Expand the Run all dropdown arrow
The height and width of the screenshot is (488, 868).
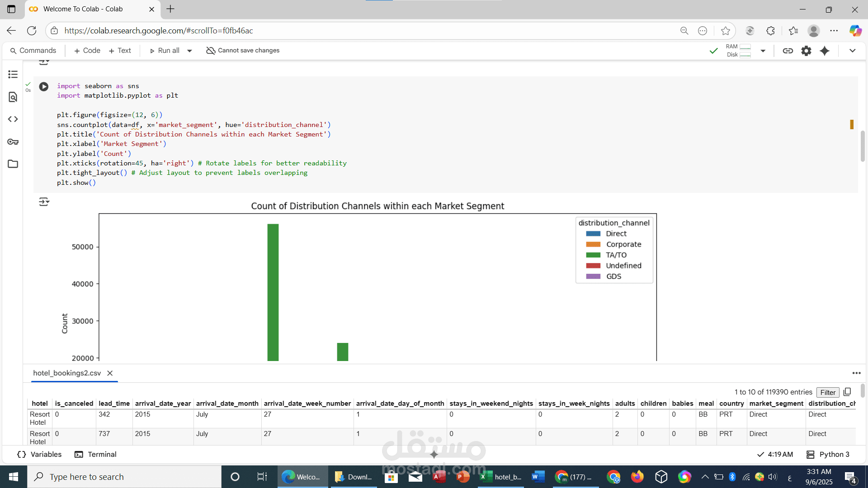point(189,51)
